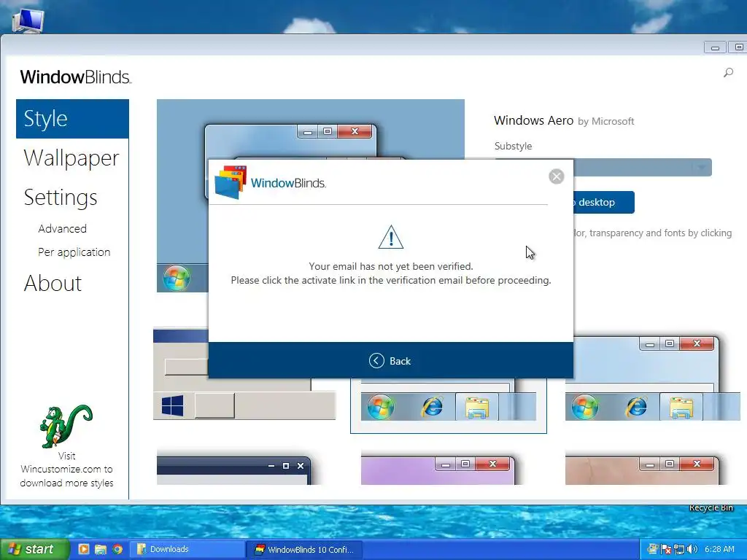Click the WindowBlinds title logo

point(75,77)
